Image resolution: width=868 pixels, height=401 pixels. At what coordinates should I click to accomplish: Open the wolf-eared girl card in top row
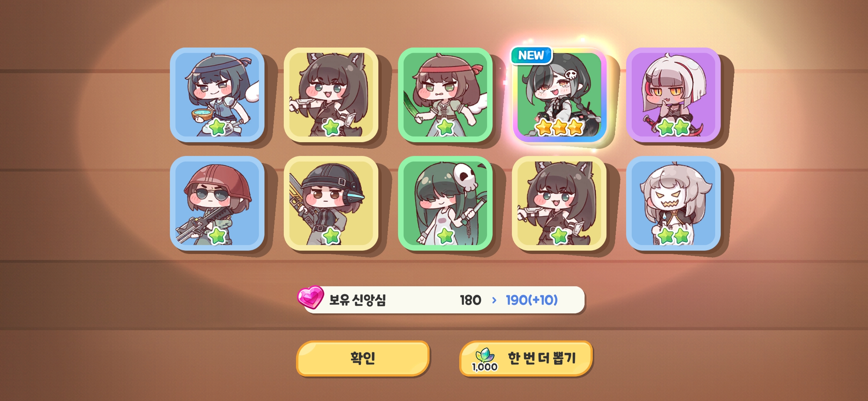331,95
